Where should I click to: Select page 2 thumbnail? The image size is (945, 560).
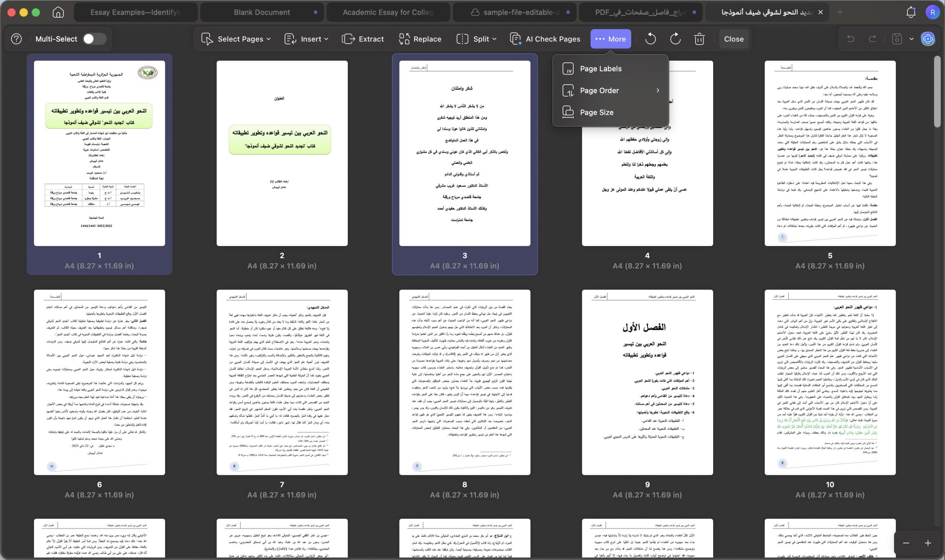pos(282,153)
